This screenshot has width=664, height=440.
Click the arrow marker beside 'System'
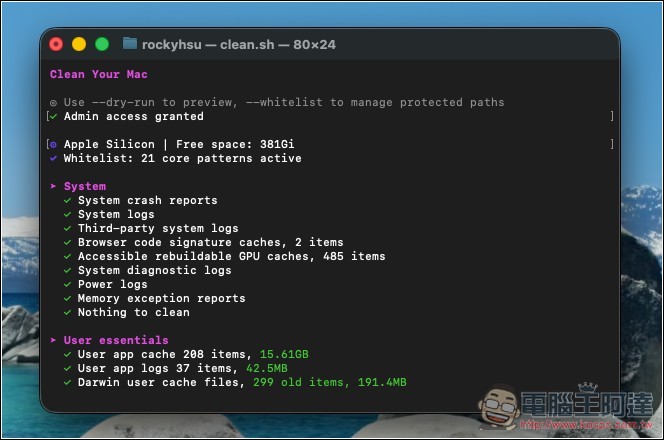53,186
